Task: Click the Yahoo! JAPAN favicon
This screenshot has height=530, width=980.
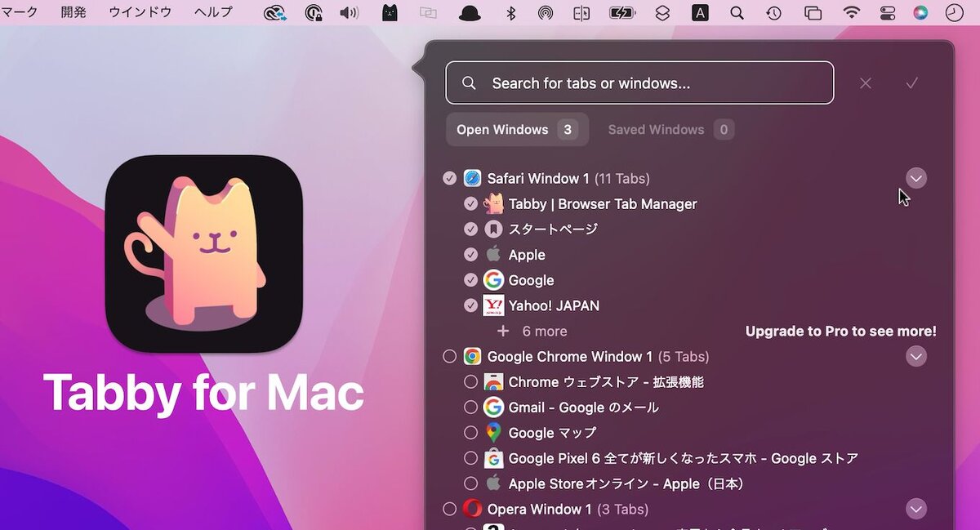Action: (493, 305)
